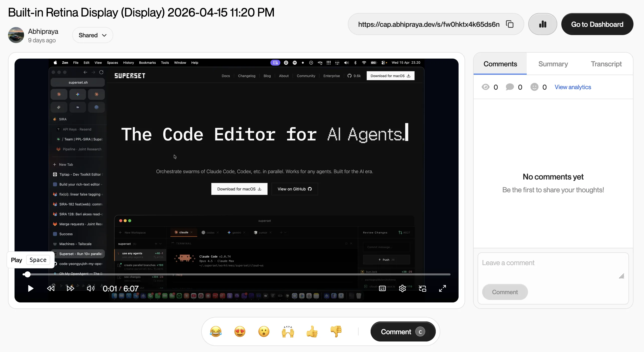Screen dimensions: 644x352
Task: Click the 9 days ago timestamp
Action: [42, 40]
